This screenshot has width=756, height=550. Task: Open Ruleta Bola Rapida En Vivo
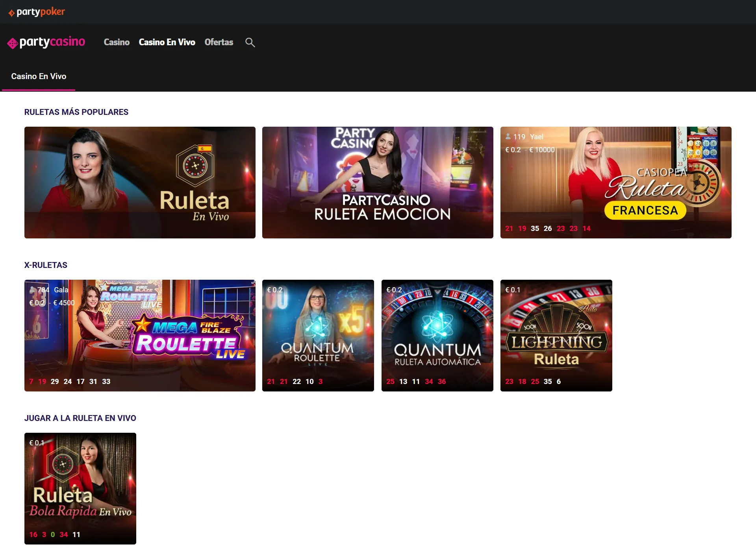pos(80,489)
